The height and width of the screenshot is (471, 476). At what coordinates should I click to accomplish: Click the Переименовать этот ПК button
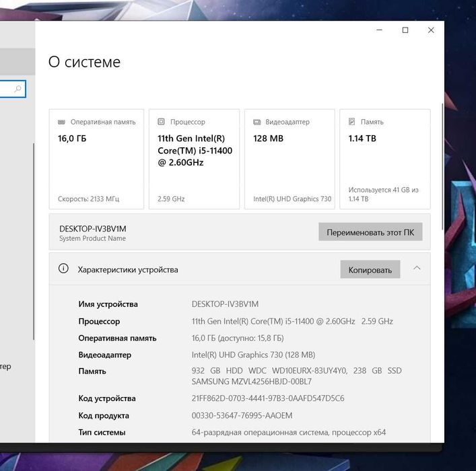pos(370,232)
